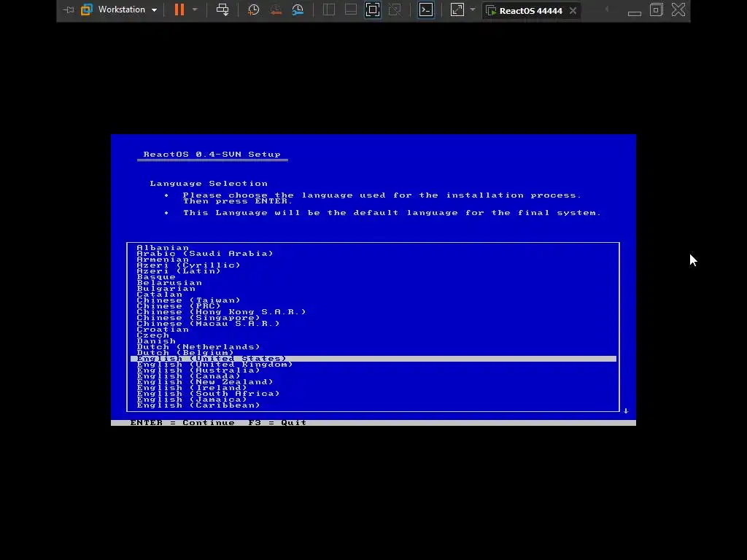Screen dimensions: 747x560
Task: Select English (South Africa)
Action: [x=208, y=393]
